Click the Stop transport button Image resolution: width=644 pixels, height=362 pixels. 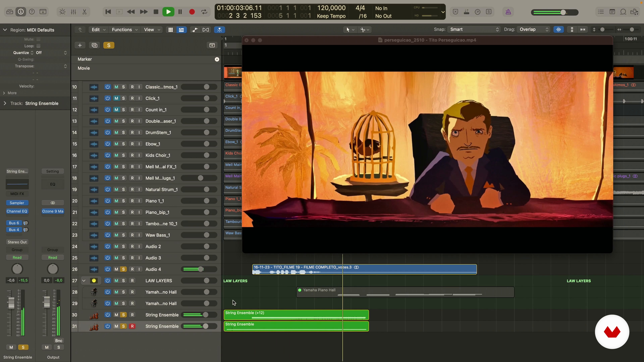[156, 12]
